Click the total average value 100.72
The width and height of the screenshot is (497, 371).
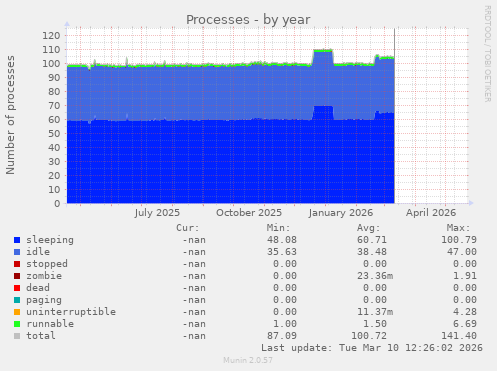[x=369, y=336]
